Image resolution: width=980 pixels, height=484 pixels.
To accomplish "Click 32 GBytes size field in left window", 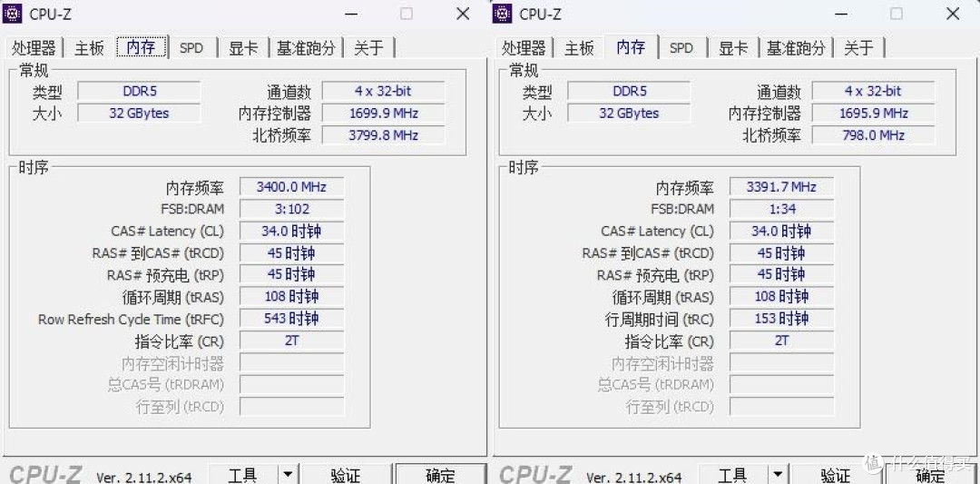I will point(139,114).
